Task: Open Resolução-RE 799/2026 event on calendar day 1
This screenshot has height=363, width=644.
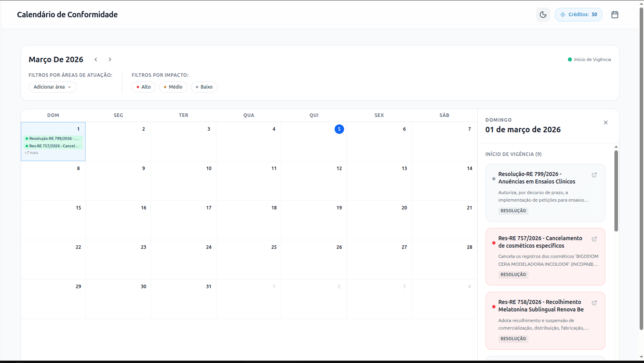Action: tap(53, 139)
